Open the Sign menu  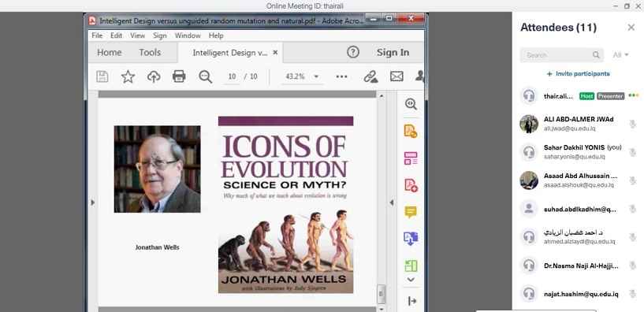pos(160,35)
